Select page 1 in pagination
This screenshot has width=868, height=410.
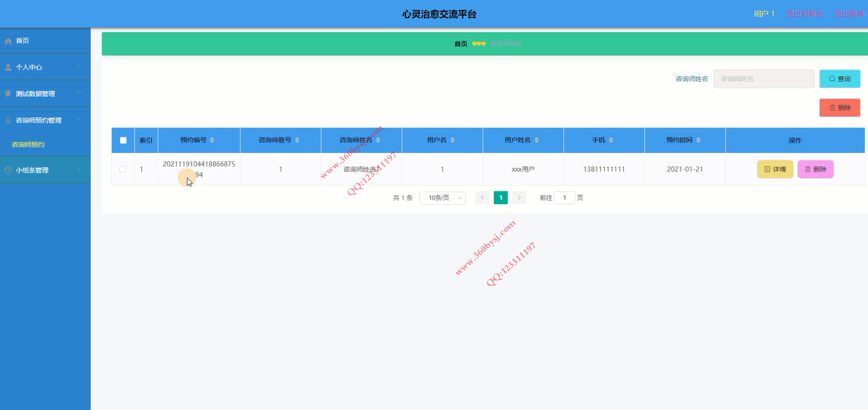coord(501,198)
